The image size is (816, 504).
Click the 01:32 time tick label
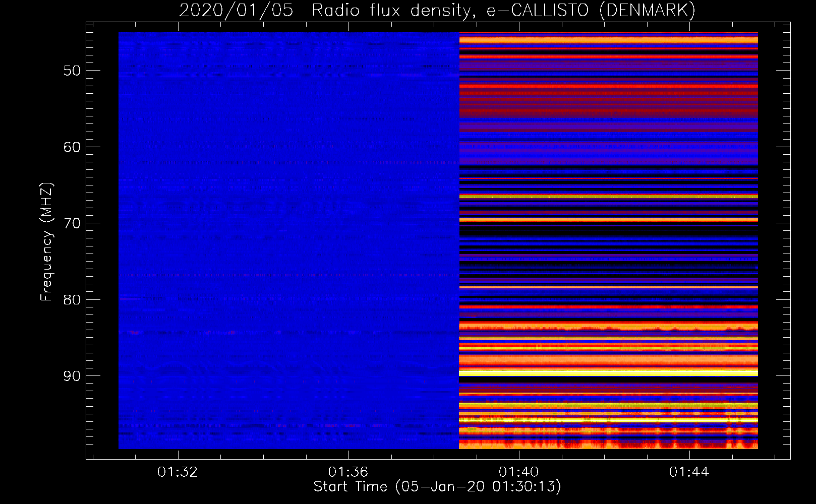178,472
